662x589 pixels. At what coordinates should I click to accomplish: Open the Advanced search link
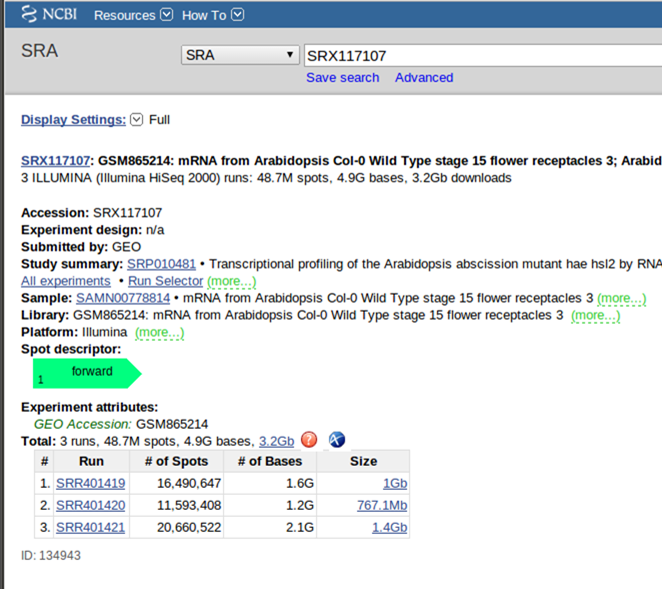click(x=424, y=78)
